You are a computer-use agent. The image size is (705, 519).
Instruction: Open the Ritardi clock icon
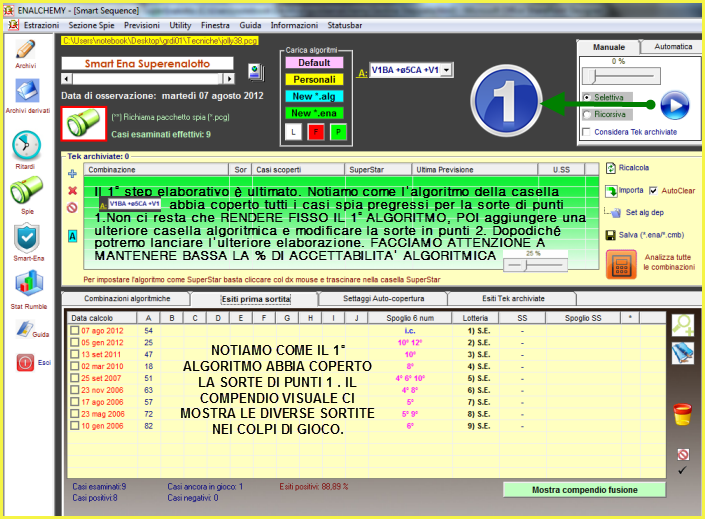(x=26, y=147)
